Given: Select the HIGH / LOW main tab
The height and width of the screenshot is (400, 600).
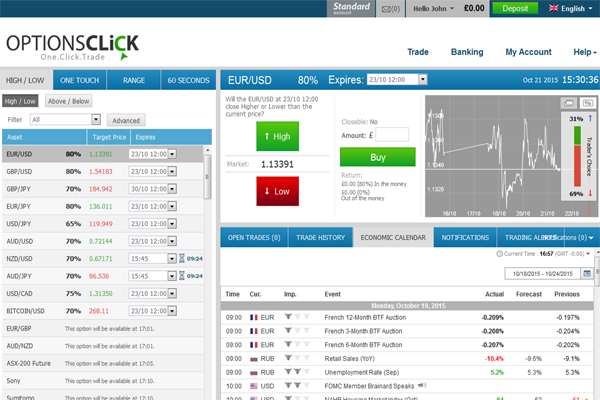Looking at the screenshot, I should click(x=25, y=80).
